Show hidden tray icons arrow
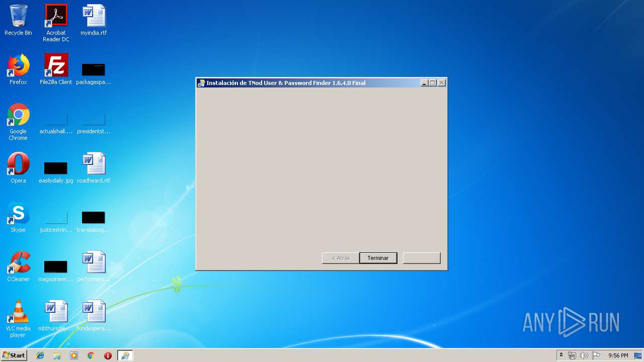 [561, 355]
